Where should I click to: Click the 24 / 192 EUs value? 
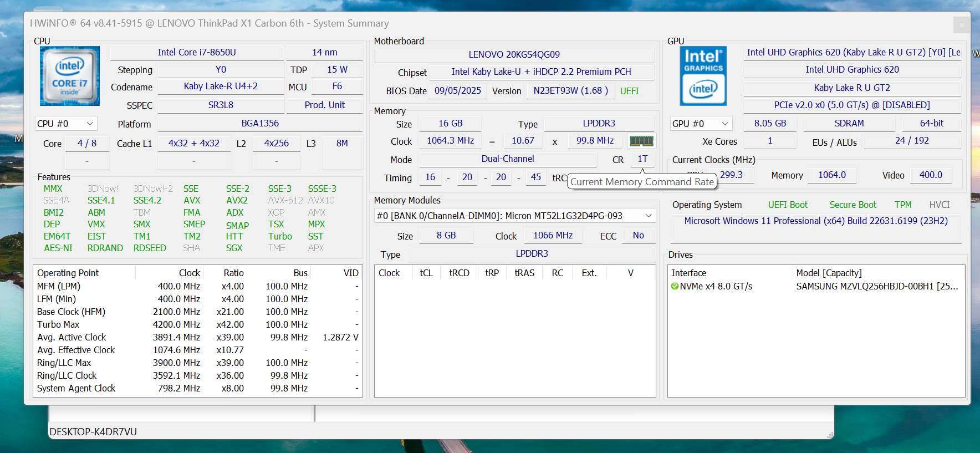(x=912, y=141)
